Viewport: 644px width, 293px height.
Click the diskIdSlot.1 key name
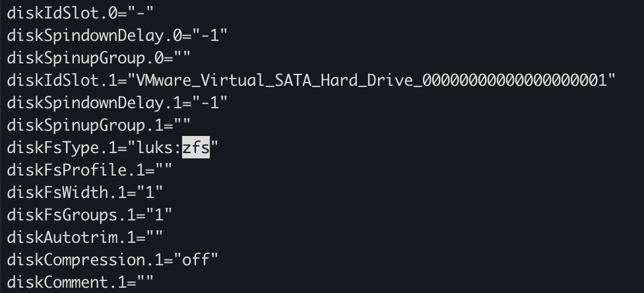click(62, 80)
